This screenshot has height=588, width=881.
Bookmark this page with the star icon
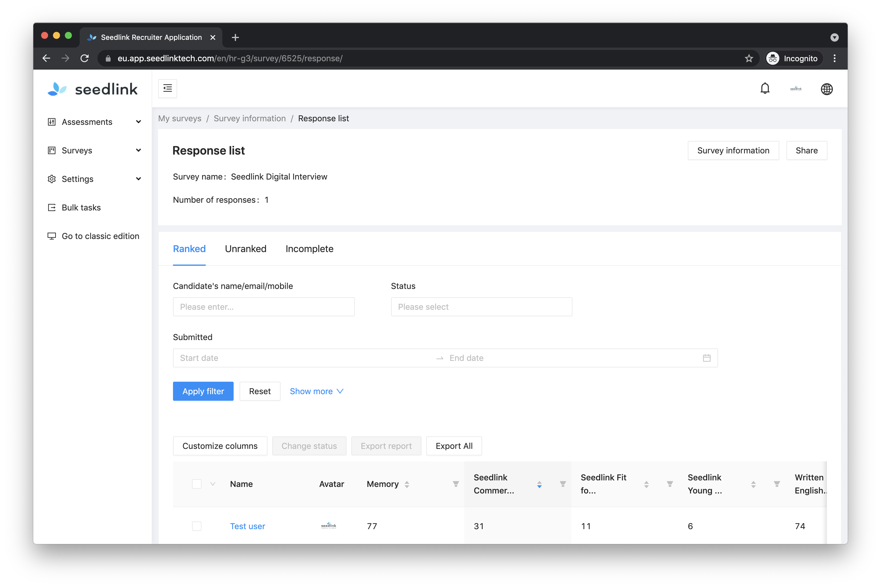point(749,58)
